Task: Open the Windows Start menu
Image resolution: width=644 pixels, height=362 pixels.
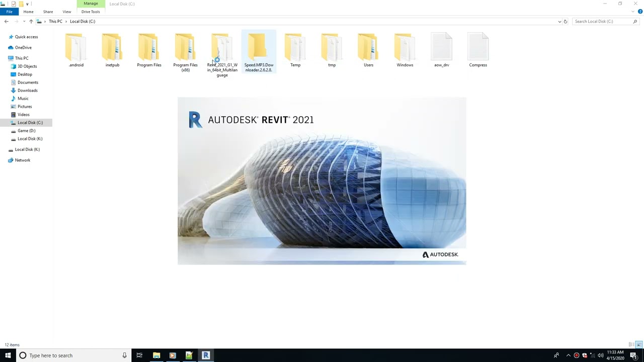Action: pos(8,355)
